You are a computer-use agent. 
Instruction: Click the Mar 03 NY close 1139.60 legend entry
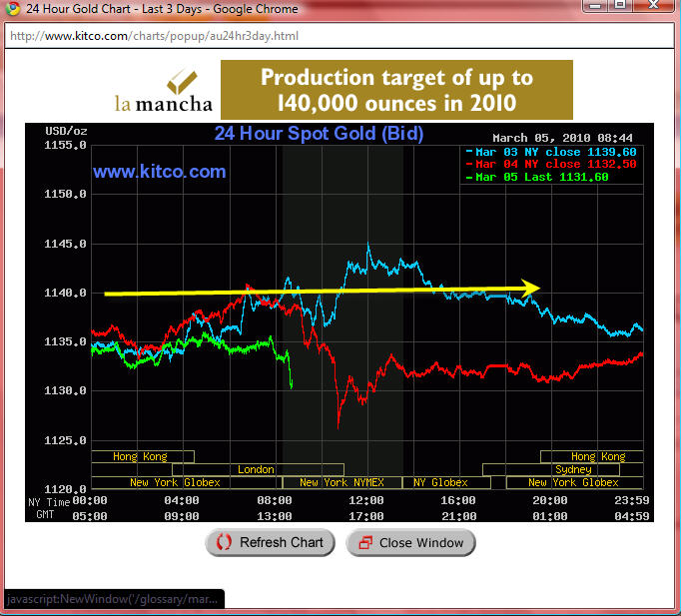551,152
